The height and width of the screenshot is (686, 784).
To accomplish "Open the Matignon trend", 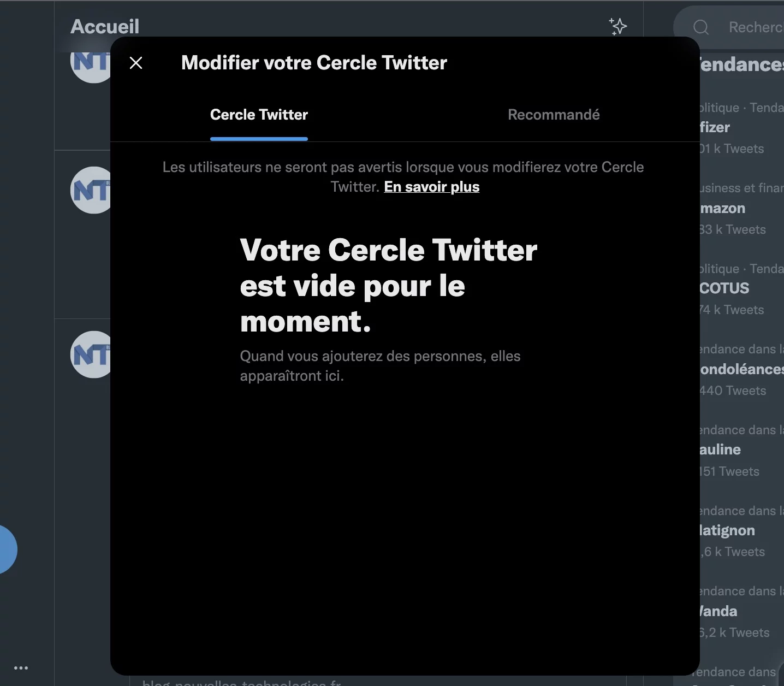I will pos(727,530).
